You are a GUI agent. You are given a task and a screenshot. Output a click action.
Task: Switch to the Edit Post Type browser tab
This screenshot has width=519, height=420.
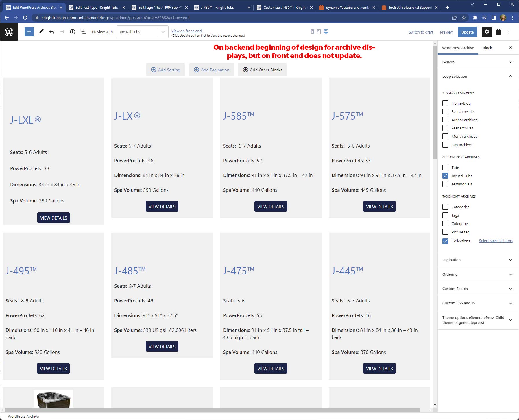97,8
